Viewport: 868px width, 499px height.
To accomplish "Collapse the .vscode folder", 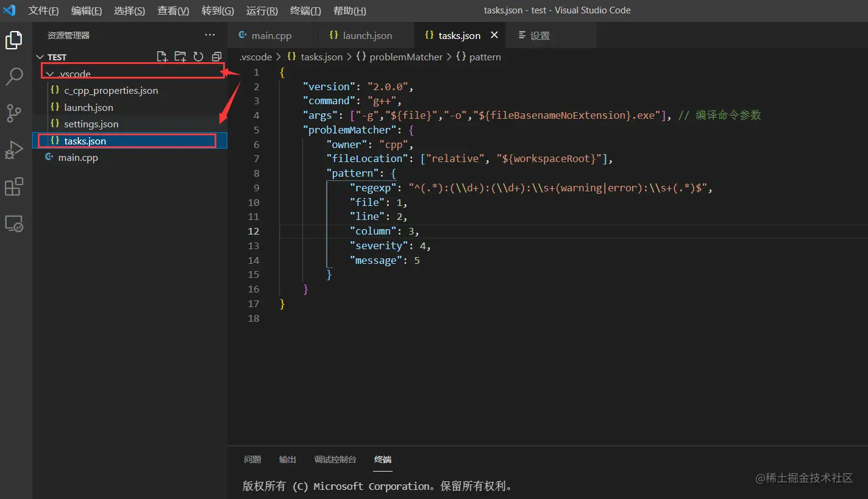I will [49, 74].
